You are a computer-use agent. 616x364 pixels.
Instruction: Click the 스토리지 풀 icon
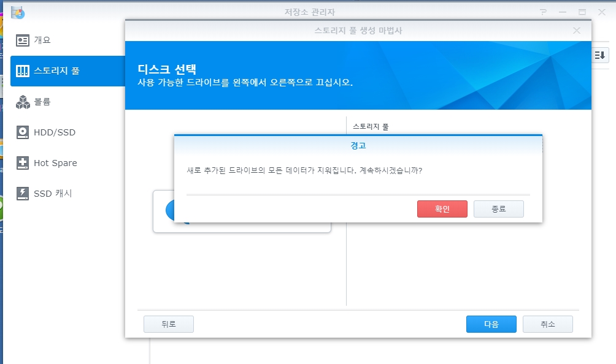click(22, 71)
